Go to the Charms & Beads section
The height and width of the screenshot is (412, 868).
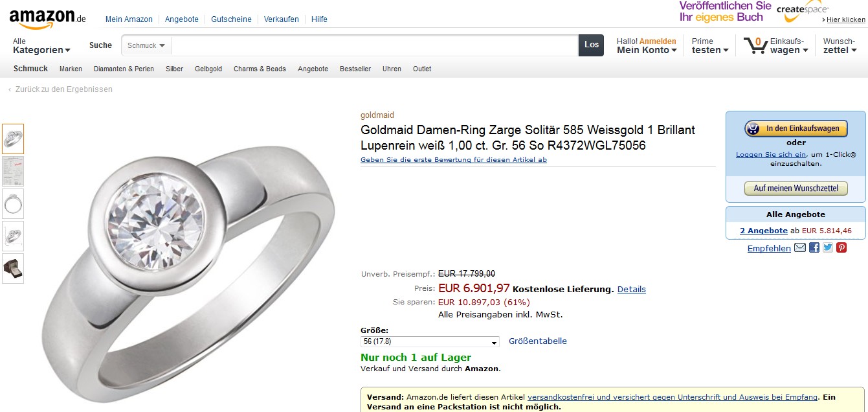260,69
